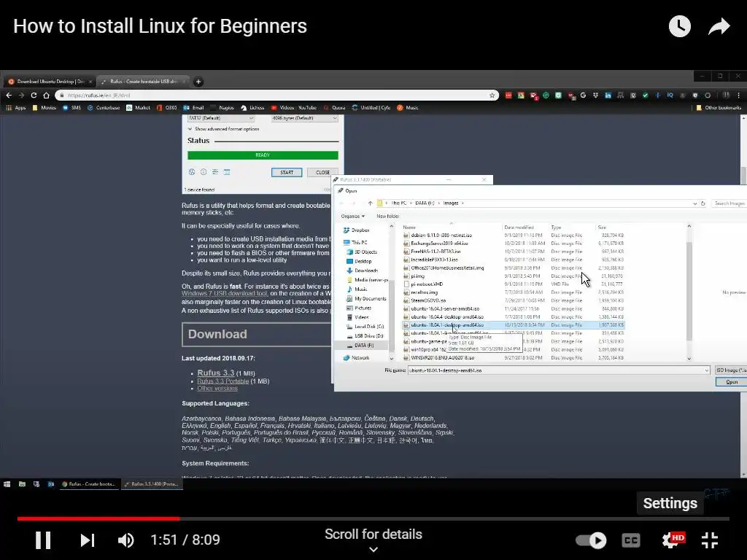Viewport: 747px width, 560px height.
Task: Click the browser Back arrow
Action: click(9, 96)
